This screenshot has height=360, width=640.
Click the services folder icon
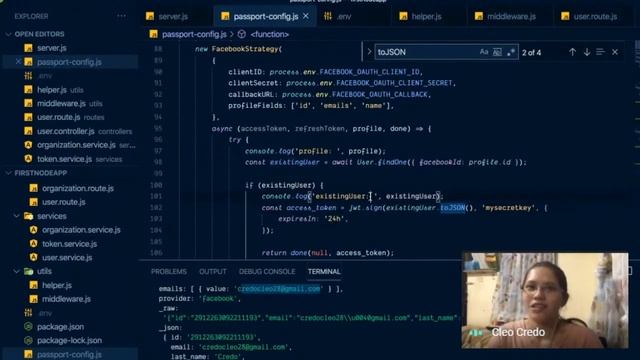28,216
